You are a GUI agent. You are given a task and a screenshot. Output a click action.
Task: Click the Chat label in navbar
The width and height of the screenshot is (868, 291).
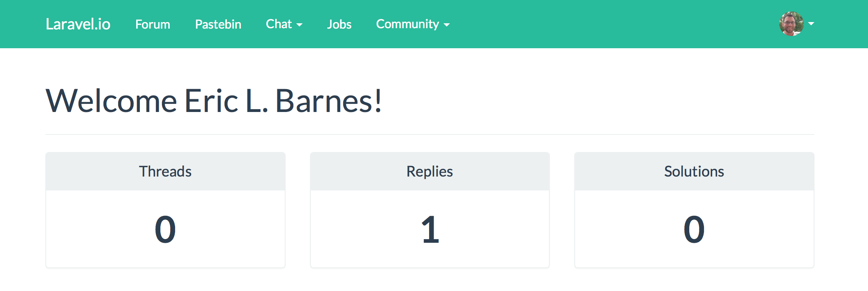click(279, 24)
